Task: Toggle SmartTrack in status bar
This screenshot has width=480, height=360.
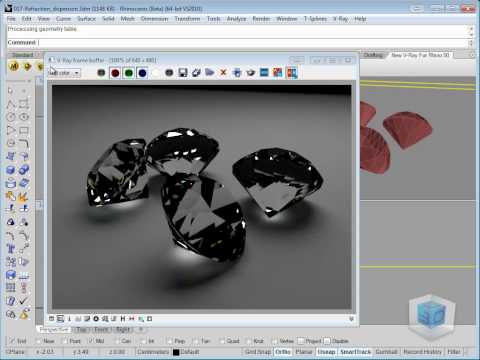Action: pyautogui.click(x=355, y=352)
